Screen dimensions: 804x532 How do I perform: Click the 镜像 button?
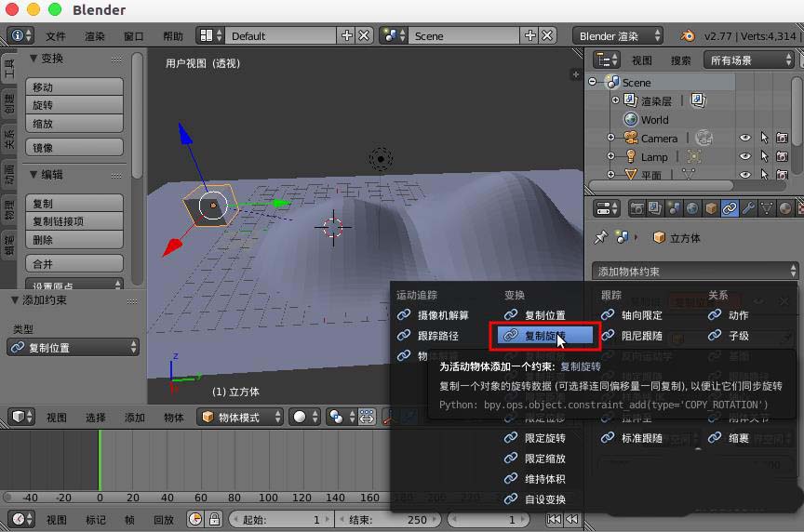pos(74,147)
